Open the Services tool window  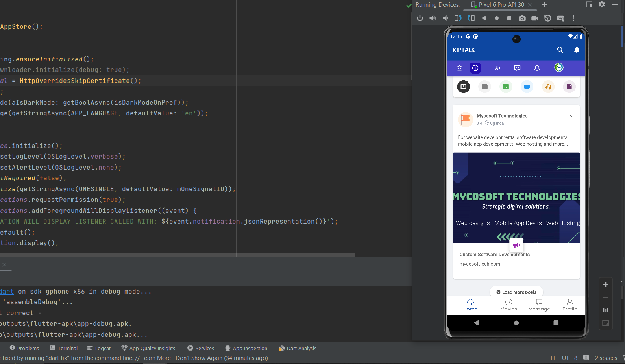pos(201,348)
